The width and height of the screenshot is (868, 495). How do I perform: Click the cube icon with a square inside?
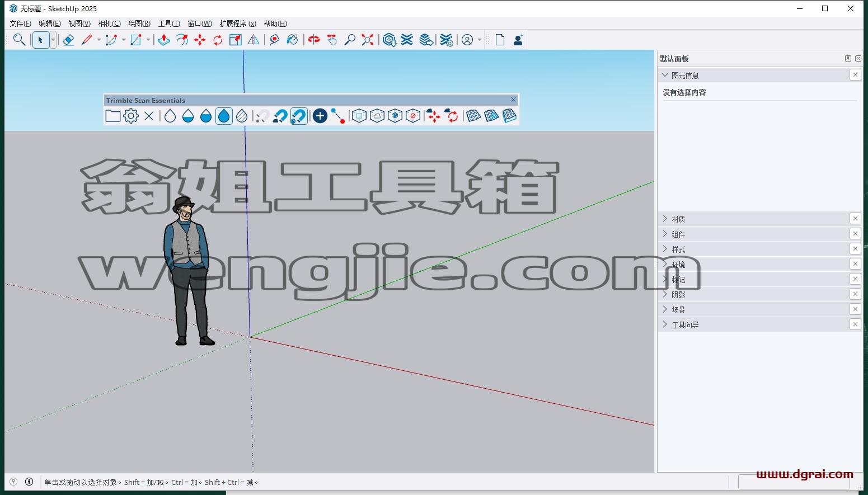coord(359,116)
